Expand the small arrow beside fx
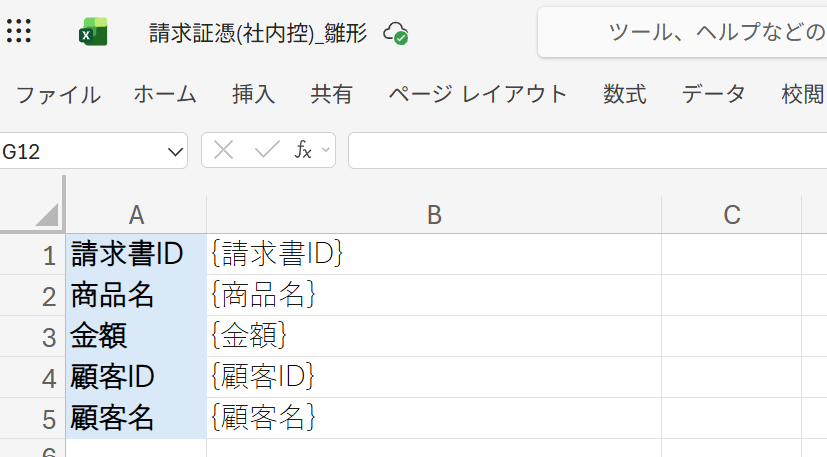The image size is (827, 457). (x=326, y=150)
